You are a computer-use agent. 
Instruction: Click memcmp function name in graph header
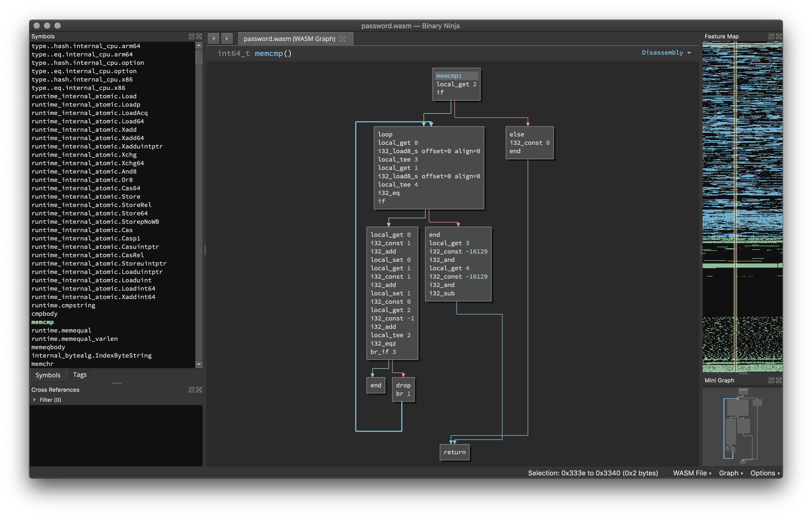(269, 53)
